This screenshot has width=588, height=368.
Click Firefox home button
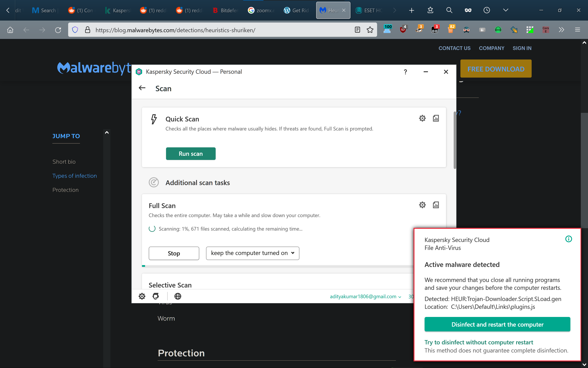pos(10,30)
